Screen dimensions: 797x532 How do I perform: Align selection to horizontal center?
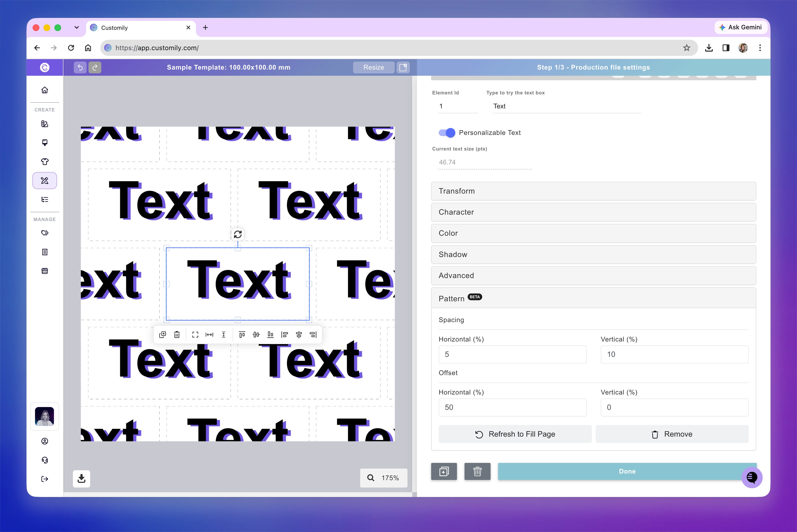(x=299, y=335)
